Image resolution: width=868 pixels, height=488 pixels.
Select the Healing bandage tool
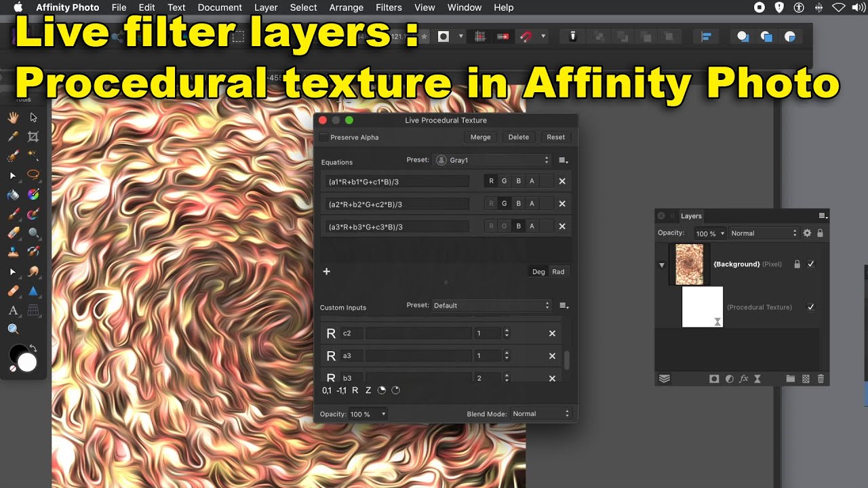(x=13, y=291)
